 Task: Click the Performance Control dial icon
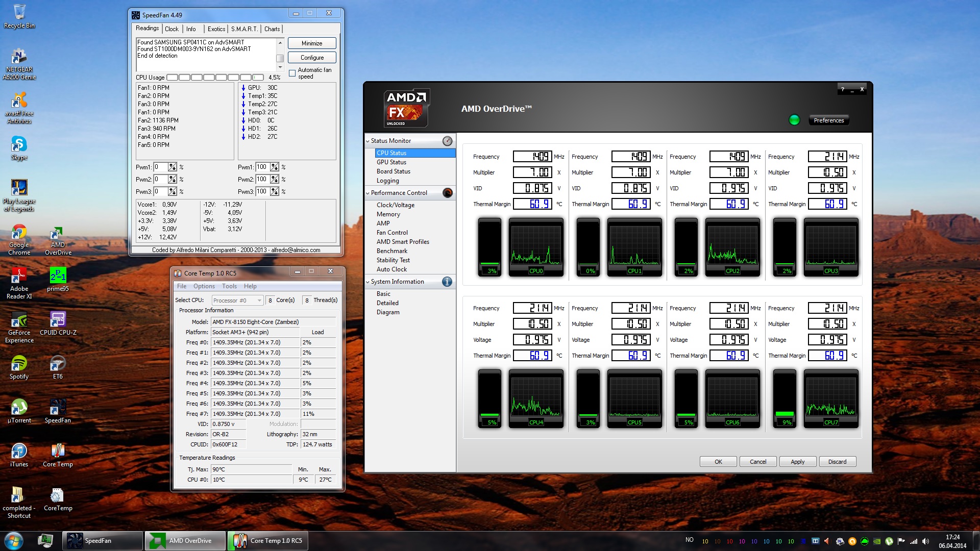pyautogui.click(x=447, y=193)
